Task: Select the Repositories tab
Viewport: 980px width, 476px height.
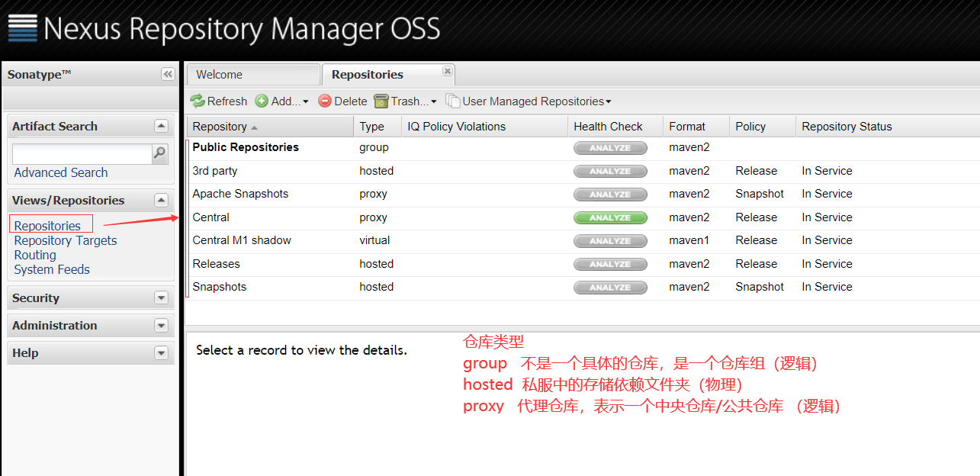Action: [x=388, y=75]
